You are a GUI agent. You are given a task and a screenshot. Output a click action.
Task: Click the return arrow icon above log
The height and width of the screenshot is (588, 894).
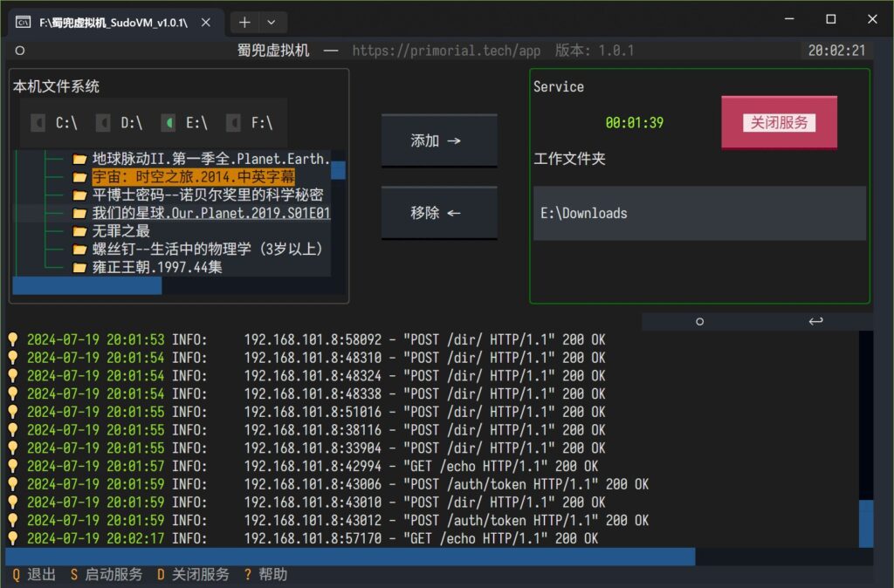[x=816, y=321]
